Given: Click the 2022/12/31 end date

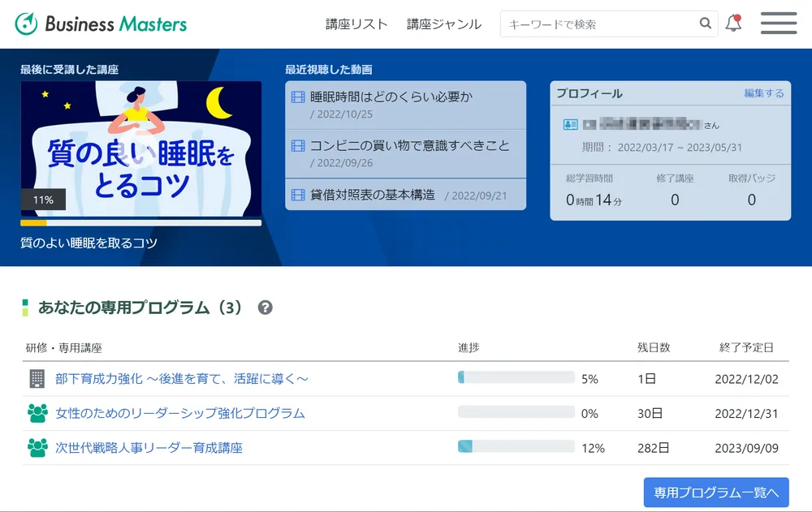Looking at the screenshot, I should coord(746,414).
